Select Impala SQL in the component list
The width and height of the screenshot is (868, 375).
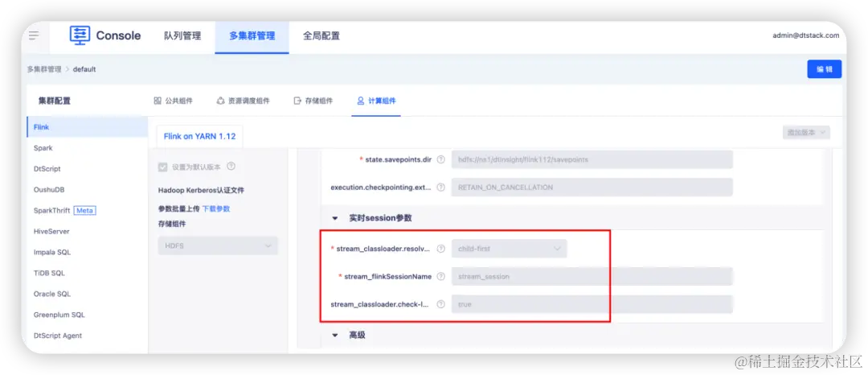87,252
